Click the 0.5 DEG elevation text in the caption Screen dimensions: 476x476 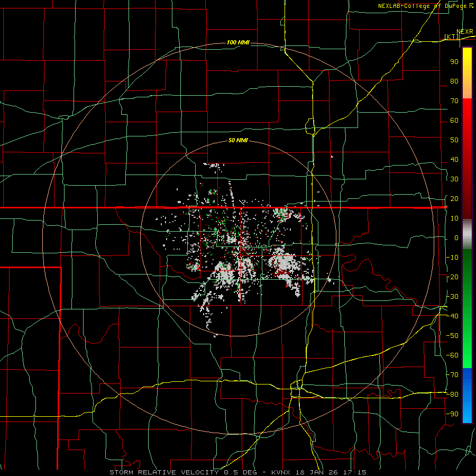point(241,472)
